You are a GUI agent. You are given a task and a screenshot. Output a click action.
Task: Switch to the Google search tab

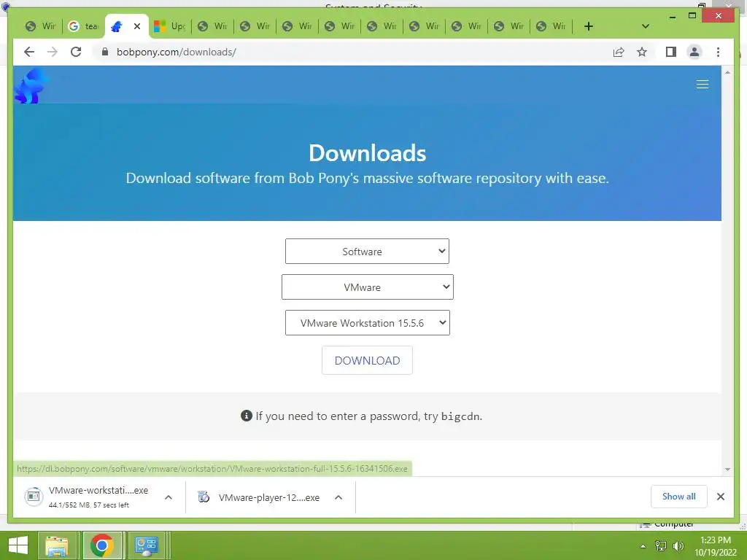pyautogui.click(x=83, y=26)
